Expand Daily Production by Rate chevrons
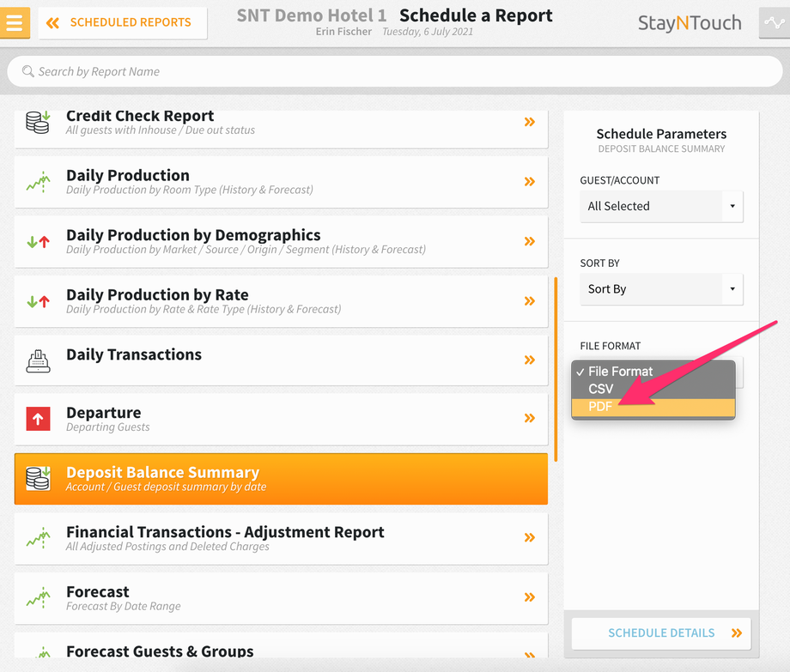 pyautogui.click(x=529, y=301)
